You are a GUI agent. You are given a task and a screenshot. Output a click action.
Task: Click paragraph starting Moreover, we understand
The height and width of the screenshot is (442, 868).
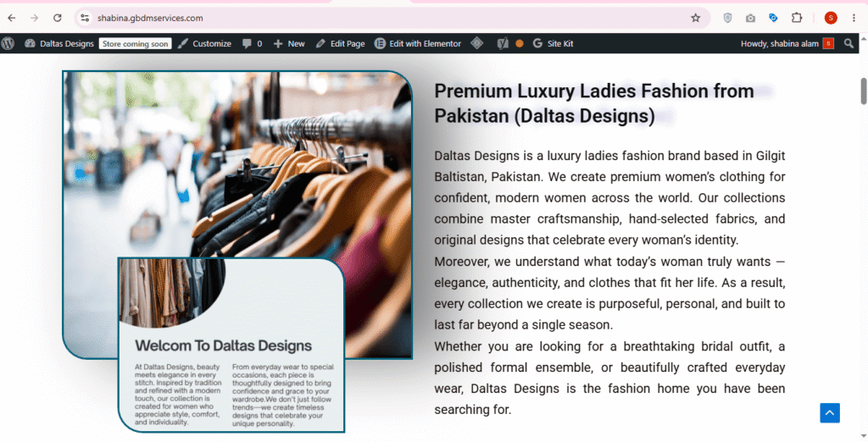tap(609, 293)
